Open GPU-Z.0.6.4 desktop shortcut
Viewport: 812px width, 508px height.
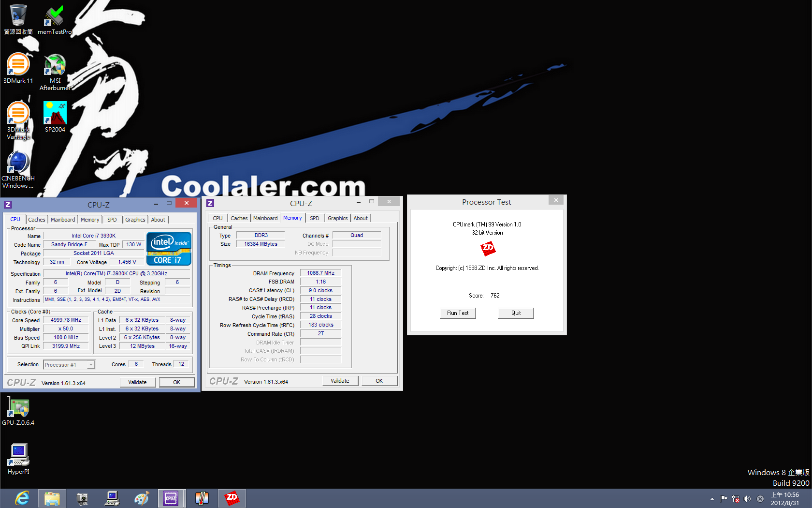[18, 412]
